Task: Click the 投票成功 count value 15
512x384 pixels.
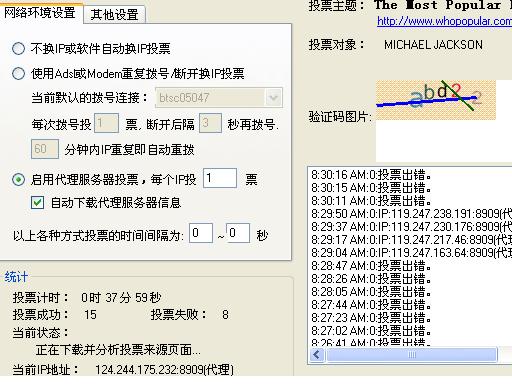Action: click(90, 315)
